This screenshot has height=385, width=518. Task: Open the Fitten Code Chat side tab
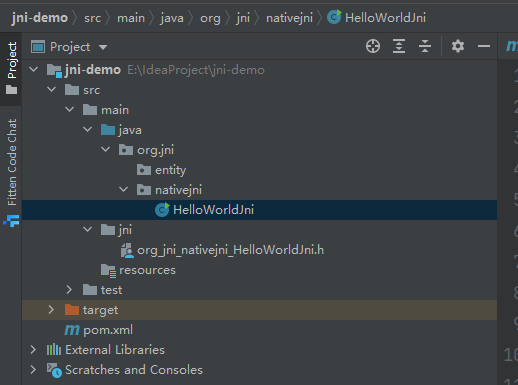[11, 162]
